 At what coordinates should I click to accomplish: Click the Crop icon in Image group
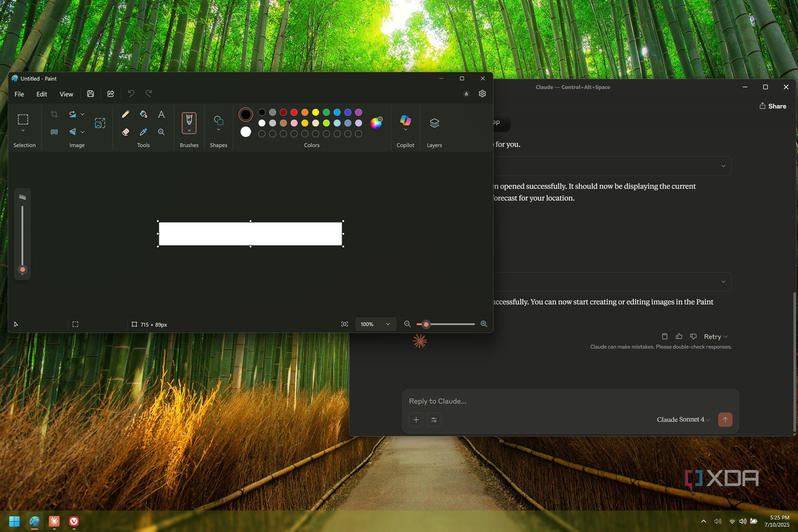click(54, 114)
